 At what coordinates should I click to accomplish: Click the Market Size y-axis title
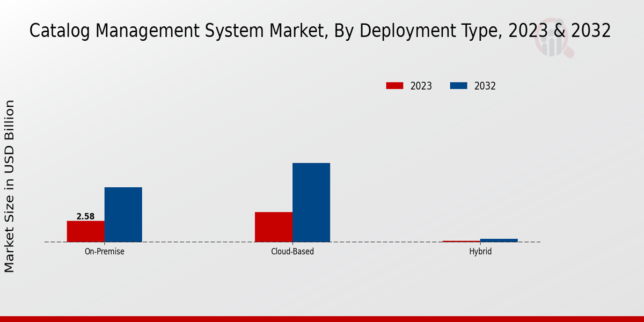click(10, 186)
